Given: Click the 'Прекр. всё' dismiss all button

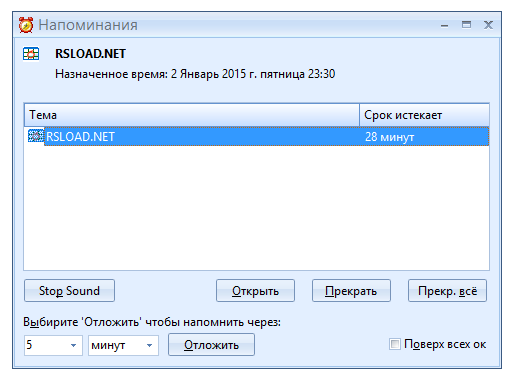Looking at the screenshot, I should pyautogui.click(x=447, y=291).
